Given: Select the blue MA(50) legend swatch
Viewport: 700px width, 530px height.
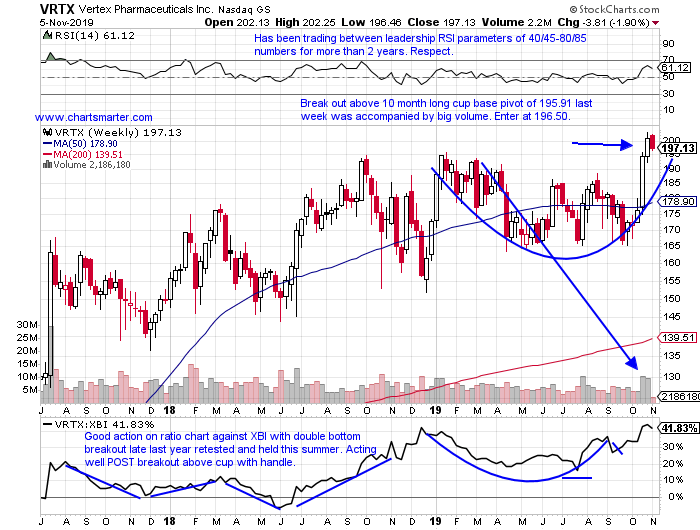Looking at the screenshot, I should pyautogui.click(x=46, y=143).
